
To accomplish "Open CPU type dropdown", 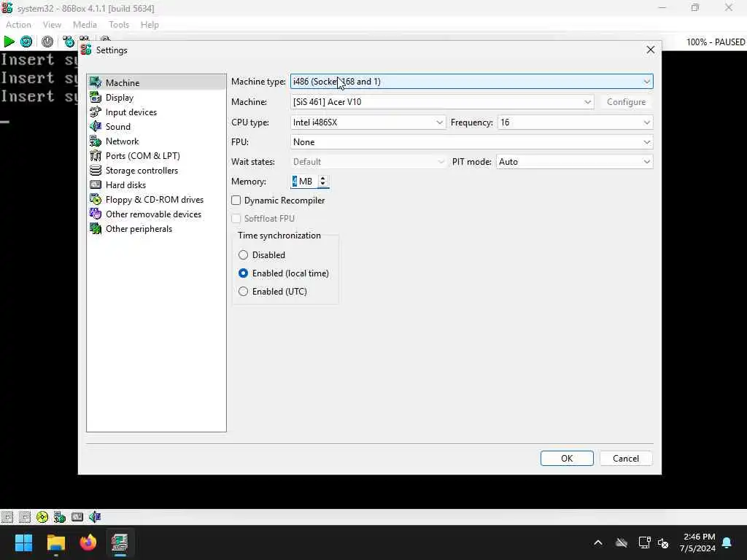I will pos(368,122).
